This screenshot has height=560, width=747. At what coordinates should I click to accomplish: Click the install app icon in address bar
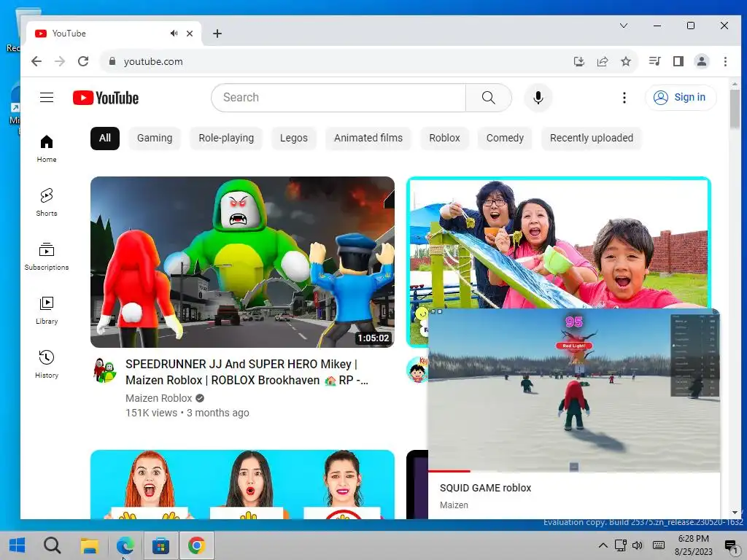click(578, 61)
